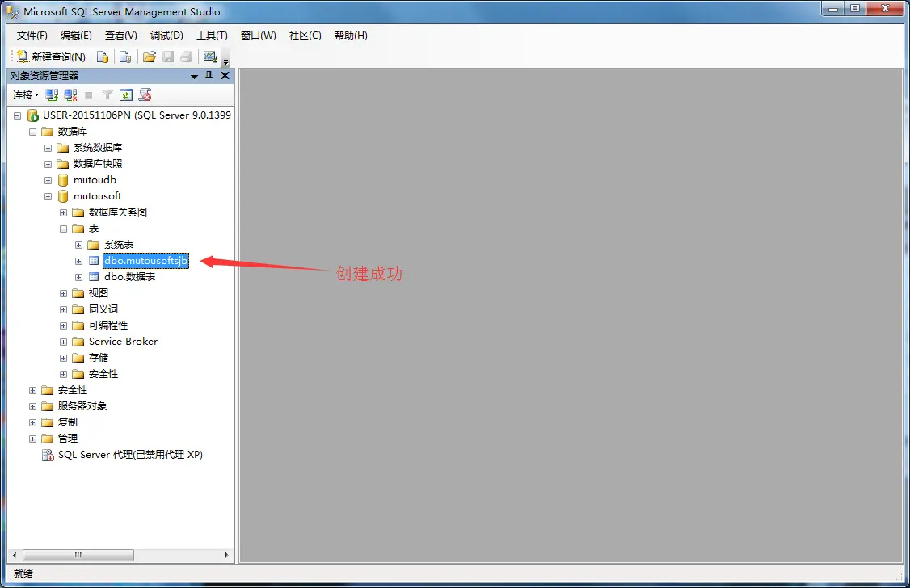
Task: Expand the 系统数据库 folder
Action: click(48, 149)
